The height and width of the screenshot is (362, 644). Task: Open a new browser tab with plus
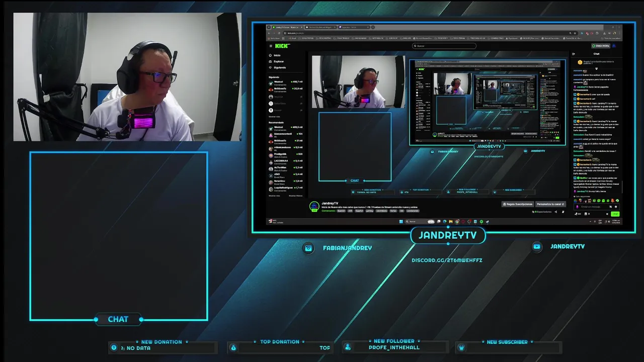[x=373, y=27]
